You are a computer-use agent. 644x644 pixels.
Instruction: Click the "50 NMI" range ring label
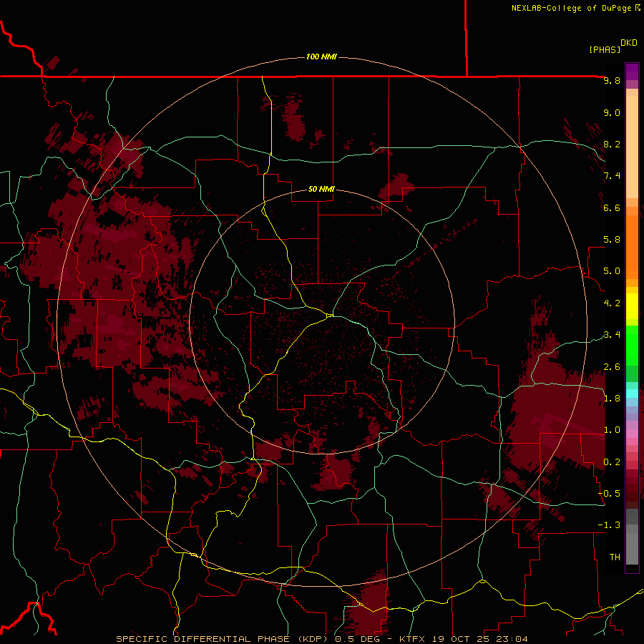tap(321, 190)
